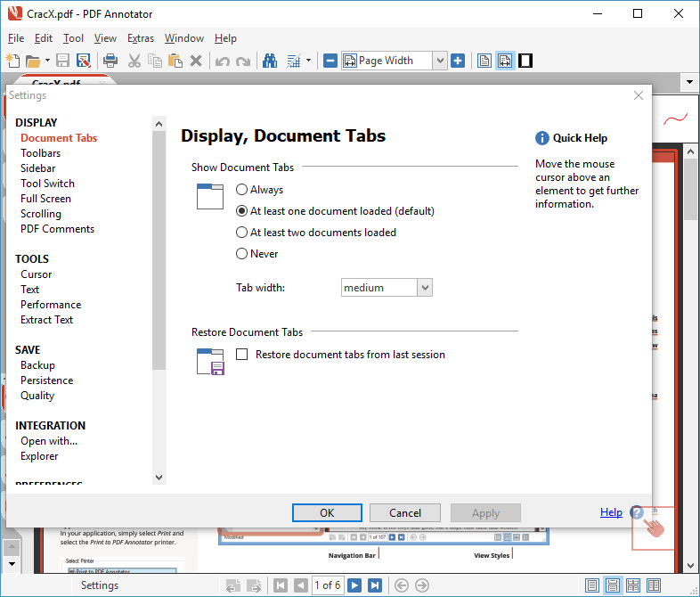This screenshot has width=700, height=597.
Task: Click the Find binoculars icon
Action: tap(270, 61)
